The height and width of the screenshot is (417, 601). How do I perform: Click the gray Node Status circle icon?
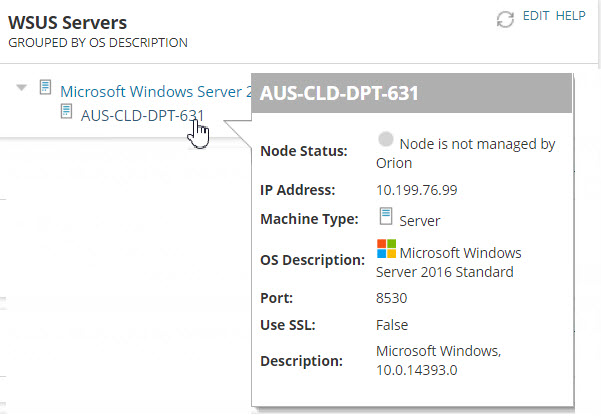point(386,141)
